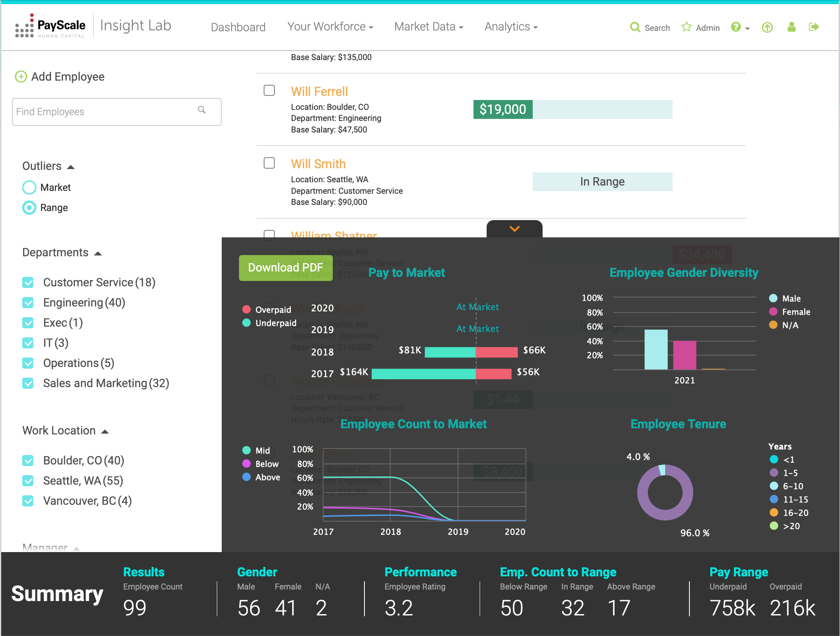This screenshot has height=636, width=840.
Task: Click the Download PDF button
Action: [285, 268]
